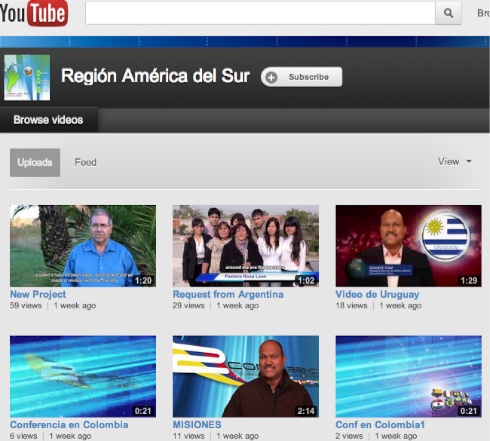Viewport: 490px width, 441px height.
Task: Click the 11 views text
Action: (188, 436)
